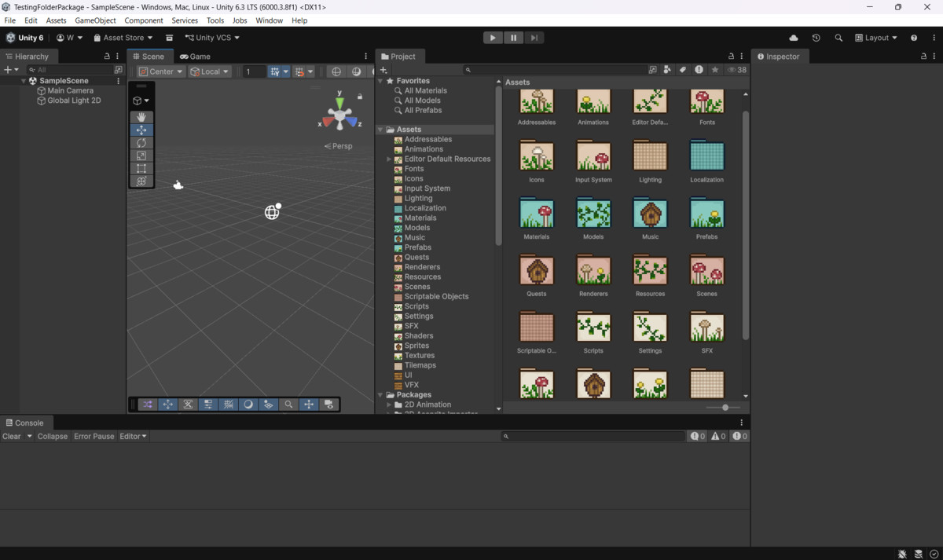Open the Local handle rotation dropdown
This screenshot has width=943, height=560.
coord(210,71)
